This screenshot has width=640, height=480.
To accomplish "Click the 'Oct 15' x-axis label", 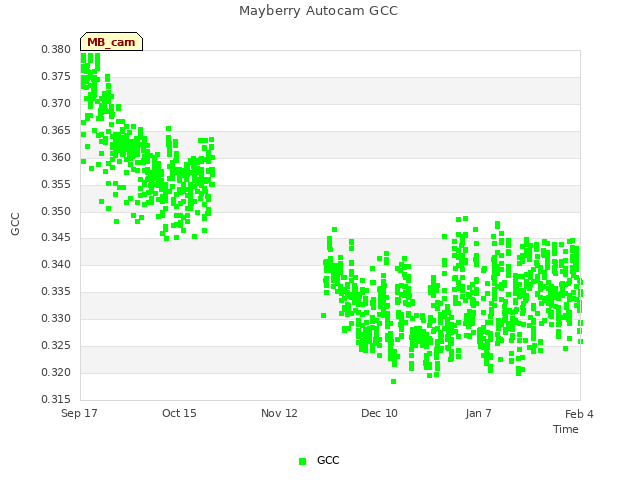I will point(179,413).
